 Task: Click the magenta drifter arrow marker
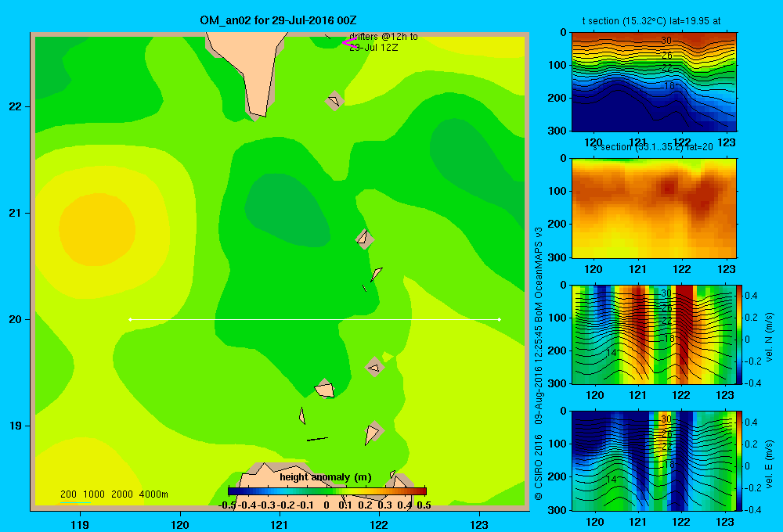click(349, 43)
